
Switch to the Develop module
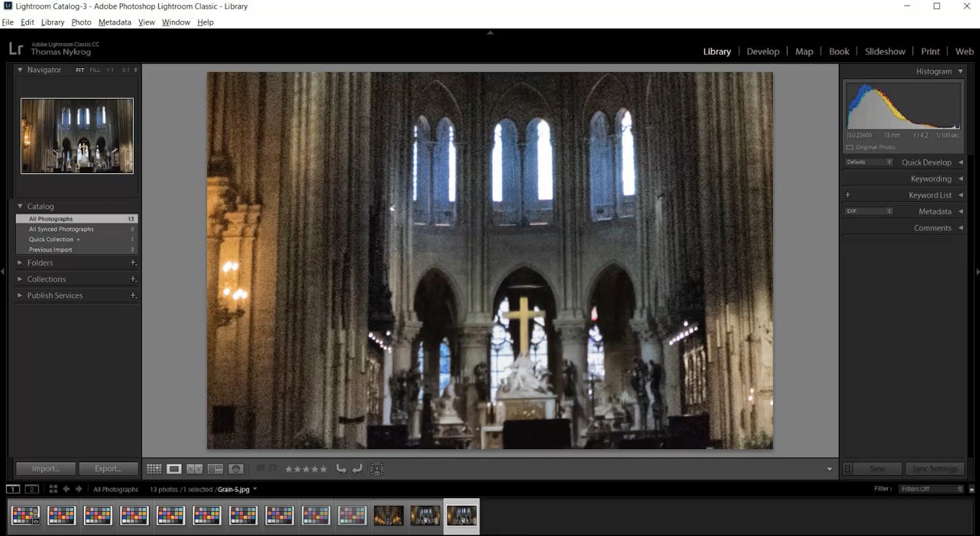click(762, 52)
